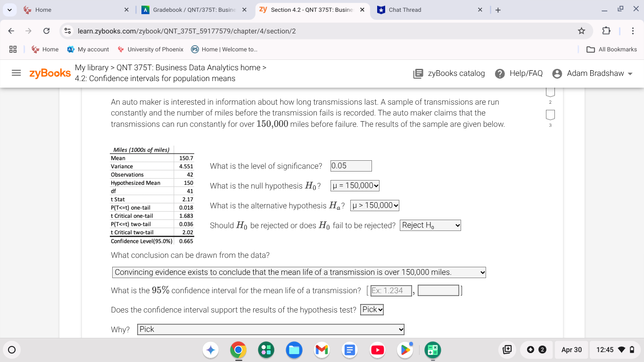Screen dimensions: 644x362
Task: Open the Chrome three-dot menu
Action: point(633,31)
